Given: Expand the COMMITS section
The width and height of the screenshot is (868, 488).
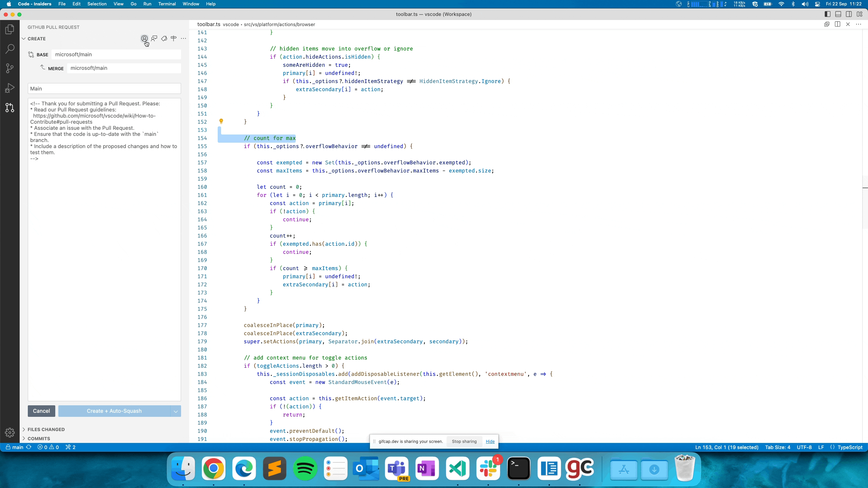Looking at the screenshot, I should click(x=38, y=438).
